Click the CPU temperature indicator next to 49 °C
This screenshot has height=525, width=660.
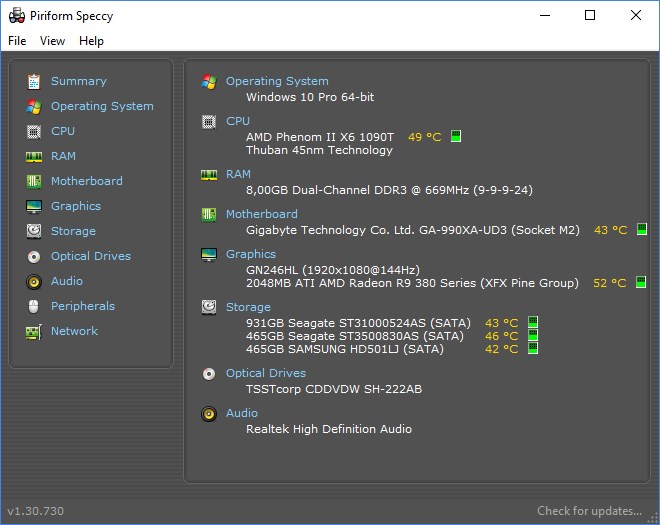(x=456, y=137)
